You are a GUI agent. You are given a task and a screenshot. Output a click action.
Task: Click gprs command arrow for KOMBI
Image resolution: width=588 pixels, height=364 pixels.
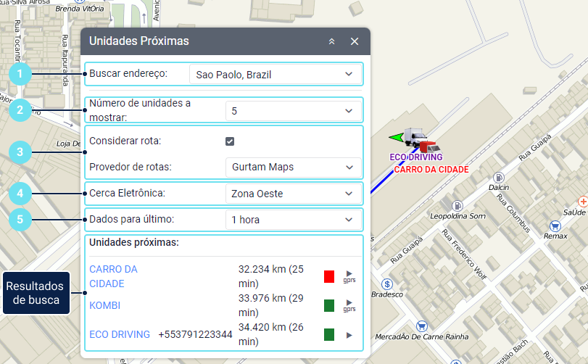pyautogui.click(x=349, y=305)
